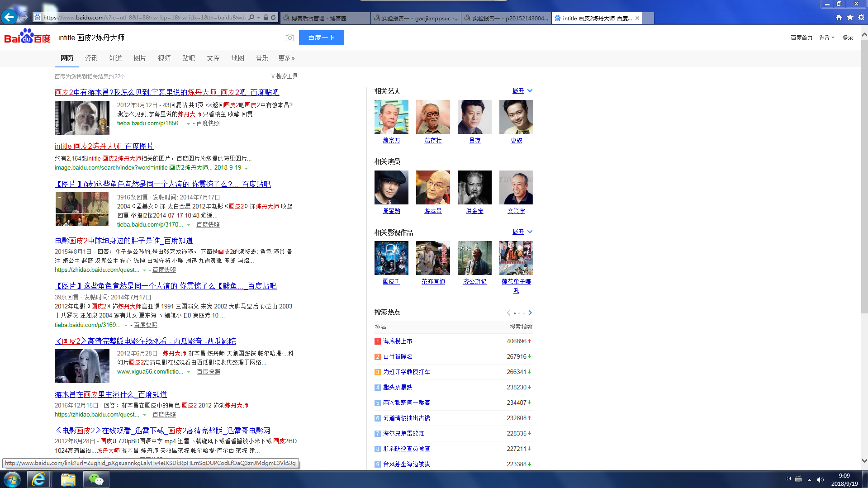Click page scrollbar down arrow
Image resolution: width=868 pixels, height=488 pixels.
[x=864, y=461]
